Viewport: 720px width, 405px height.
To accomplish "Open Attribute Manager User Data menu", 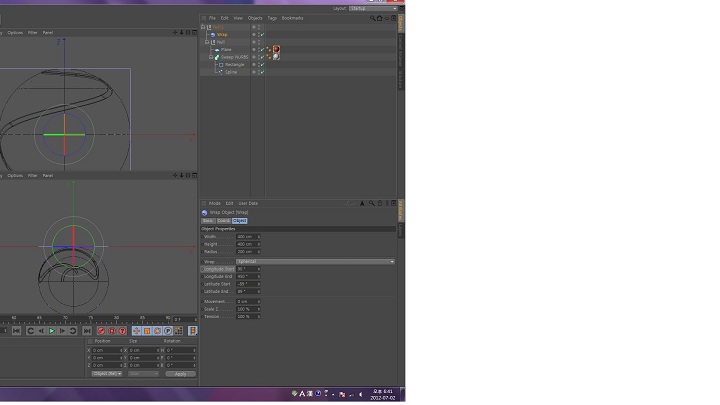I will coord(248,203).
